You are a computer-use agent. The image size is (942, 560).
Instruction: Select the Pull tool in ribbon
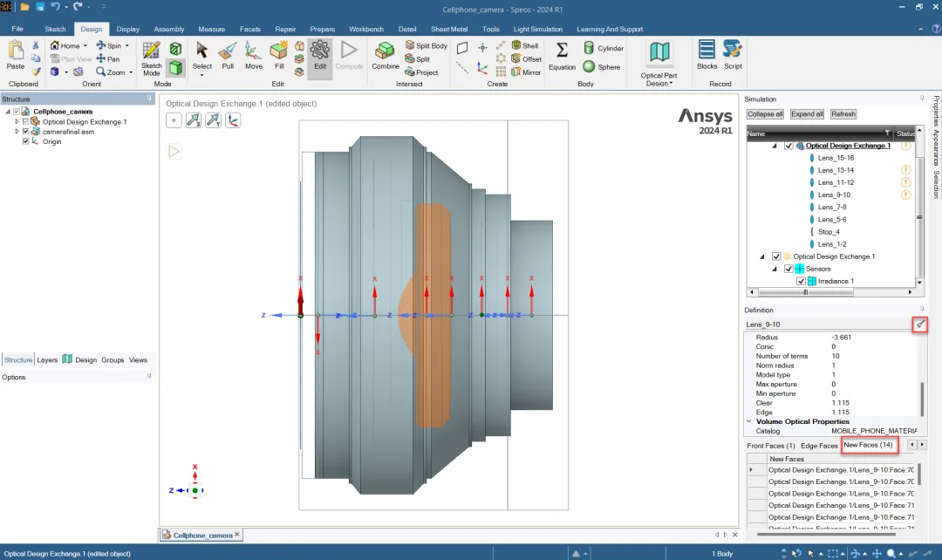pos(228,57)
